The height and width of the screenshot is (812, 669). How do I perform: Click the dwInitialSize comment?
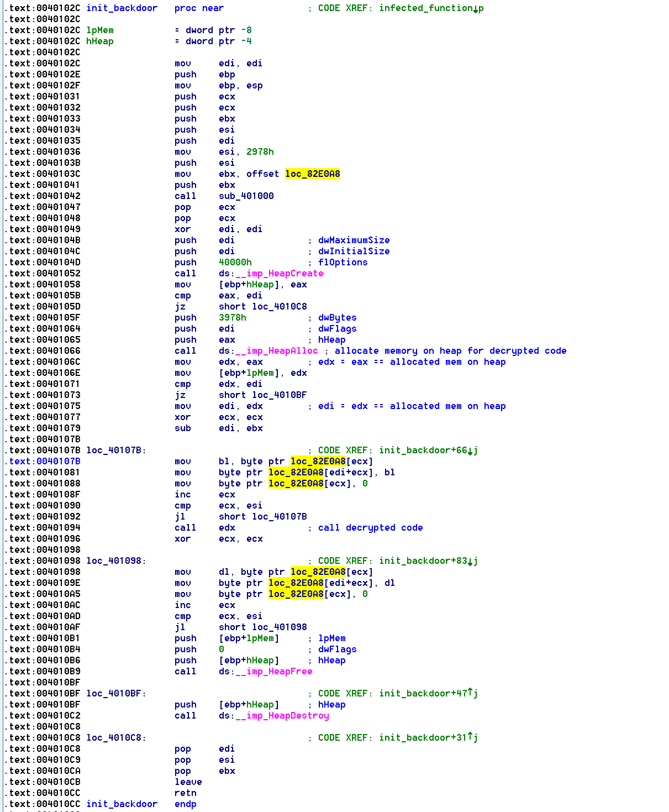pos(354,252)
